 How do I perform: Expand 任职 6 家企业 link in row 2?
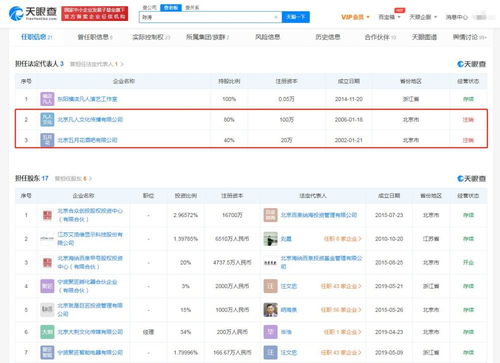pos(342,239)
